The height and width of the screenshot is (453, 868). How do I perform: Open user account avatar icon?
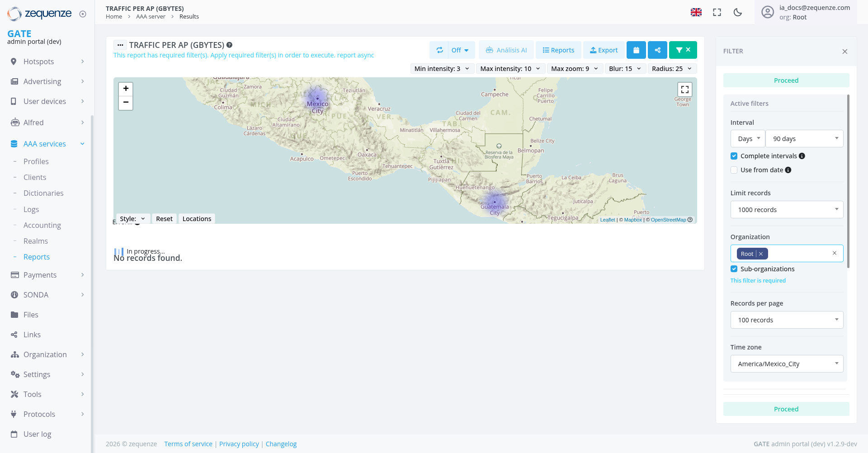coord(768,12)
